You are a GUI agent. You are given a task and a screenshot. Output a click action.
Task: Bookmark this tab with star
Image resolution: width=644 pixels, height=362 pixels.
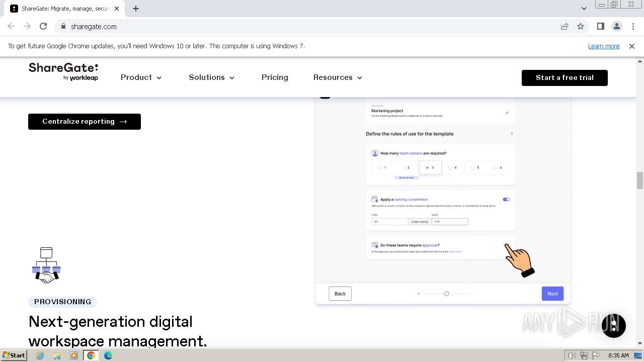(x=581, y=26)
